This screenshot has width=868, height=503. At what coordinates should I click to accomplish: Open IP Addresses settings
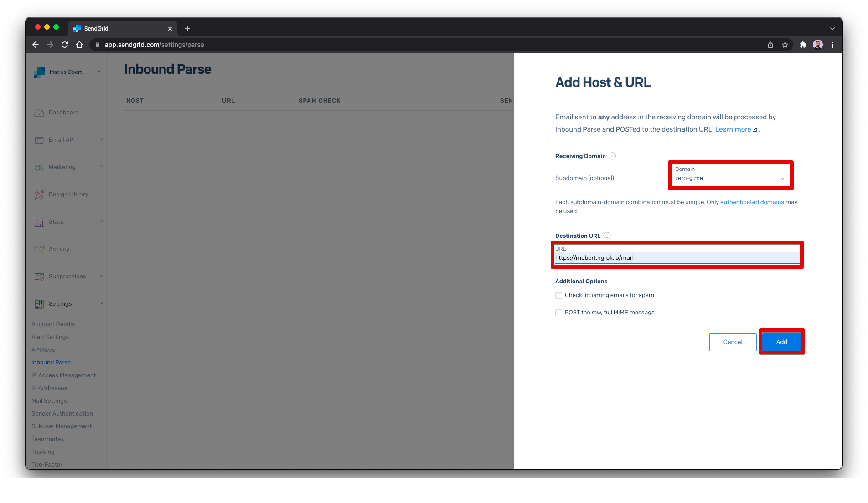pyautogui.click(x=49, y=388)
